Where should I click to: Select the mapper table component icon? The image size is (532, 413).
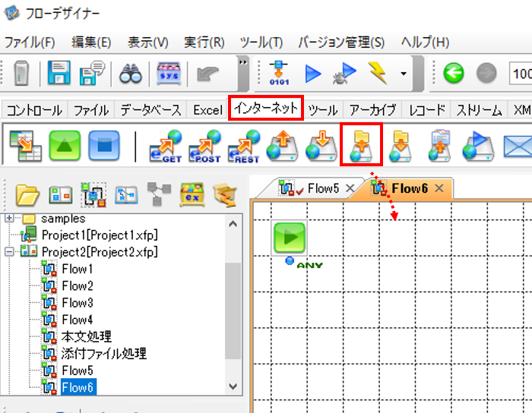coord(25,146)
